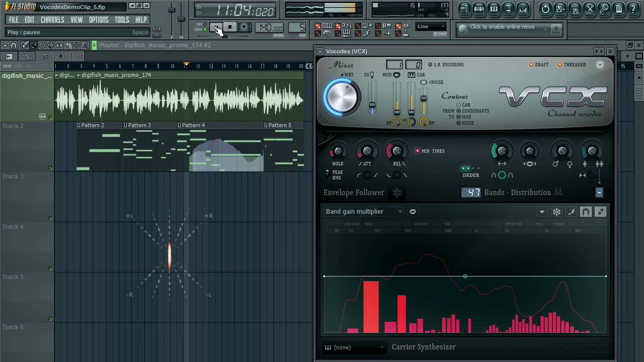
Task: Open the HELP menu
Action: coord(141,20)
